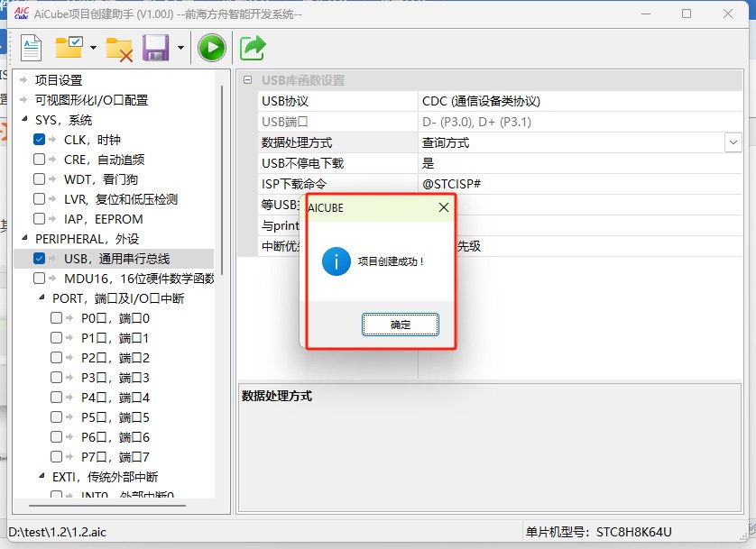Enable the P0口，端口0 checkbox

click(57, 318)
